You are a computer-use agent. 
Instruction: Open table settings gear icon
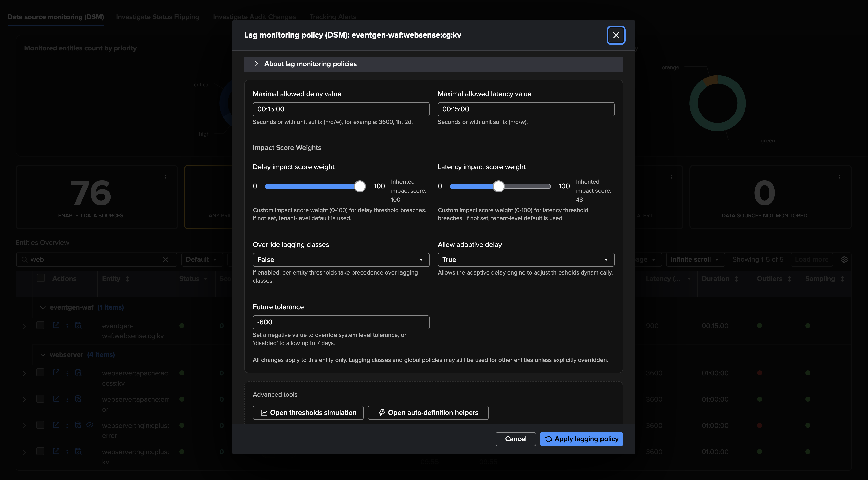[844, 260]
